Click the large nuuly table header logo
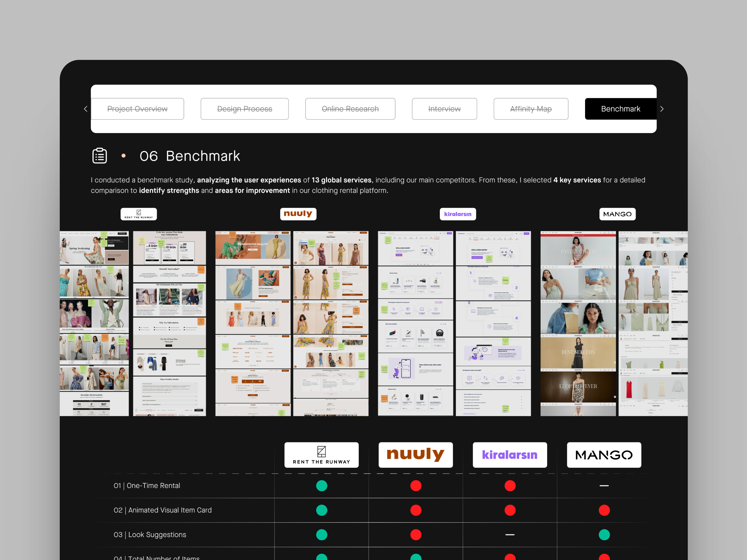The width and height of the screenshot is (747, 560). click(416, 455)
